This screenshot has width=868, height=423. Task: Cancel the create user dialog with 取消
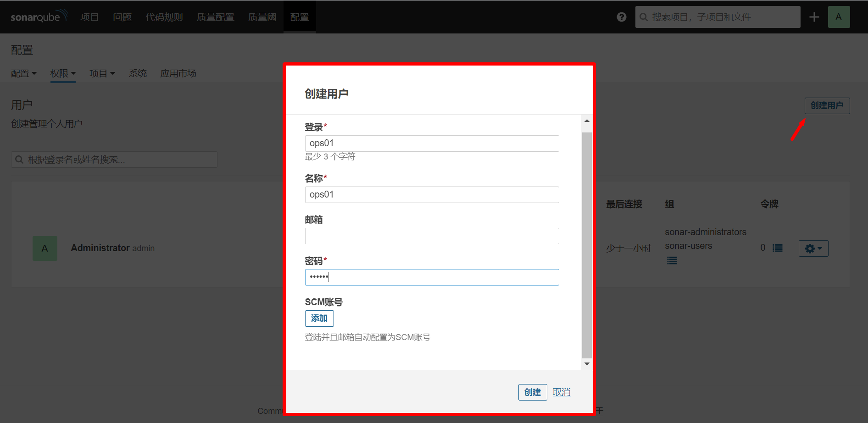[x=562, y=392]
